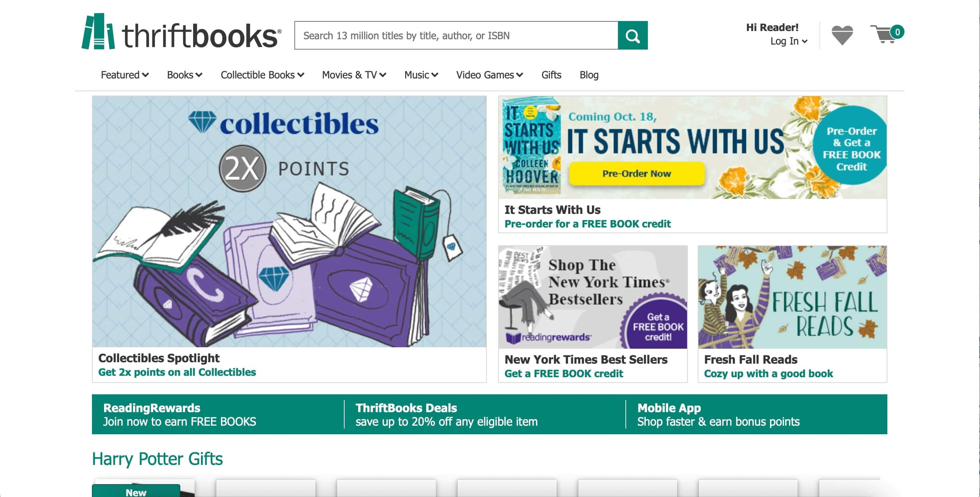Viewport: 980px width, 497px height.
Task: Open the Fresh Fall Reads banner image
Action: coord(792,297)
